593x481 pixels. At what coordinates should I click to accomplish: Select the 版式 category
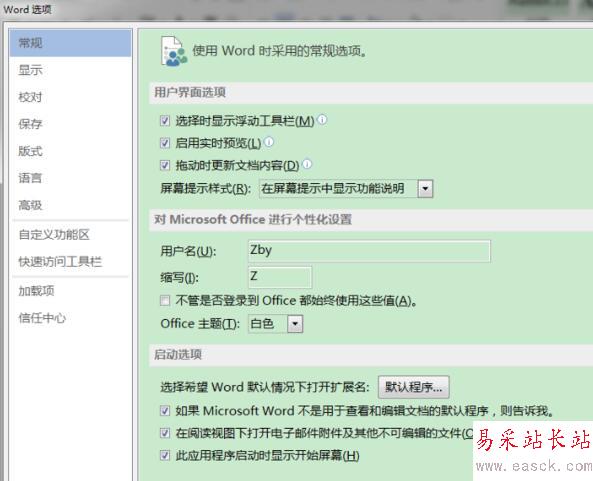click(70, 151)
